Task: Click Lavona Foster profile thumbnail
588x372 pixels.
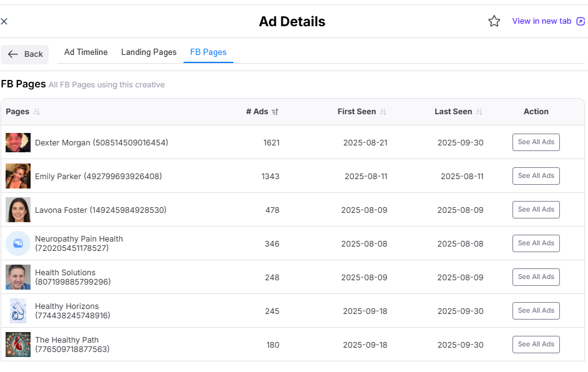Action: (18, 210)
